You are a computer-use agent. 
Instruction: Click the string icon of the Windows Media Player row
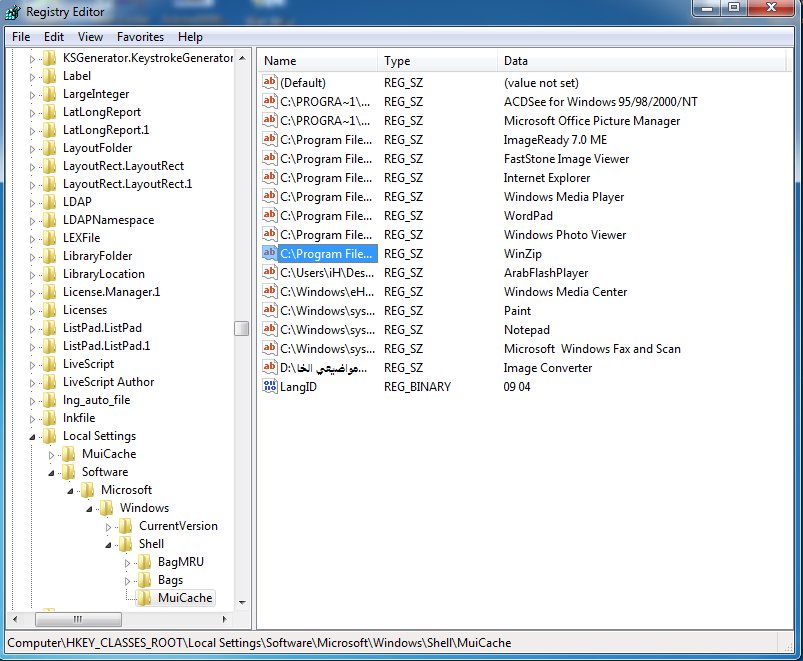(270, 196)
